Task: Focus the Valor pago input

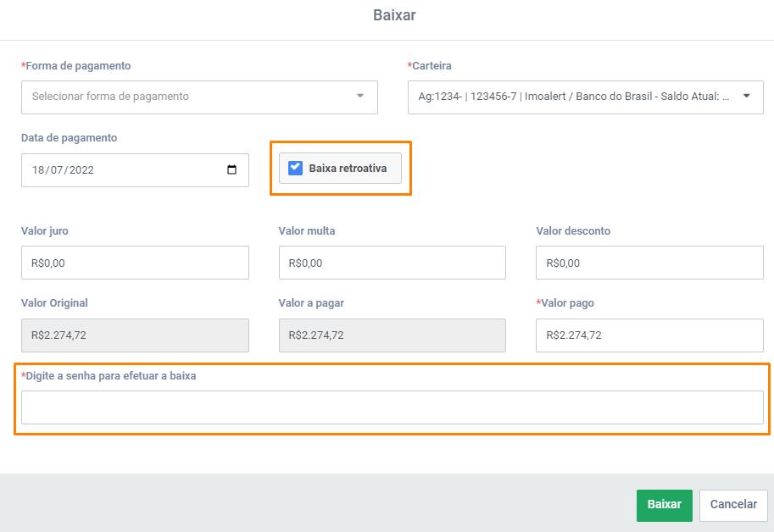Action: tap(649, 335)
